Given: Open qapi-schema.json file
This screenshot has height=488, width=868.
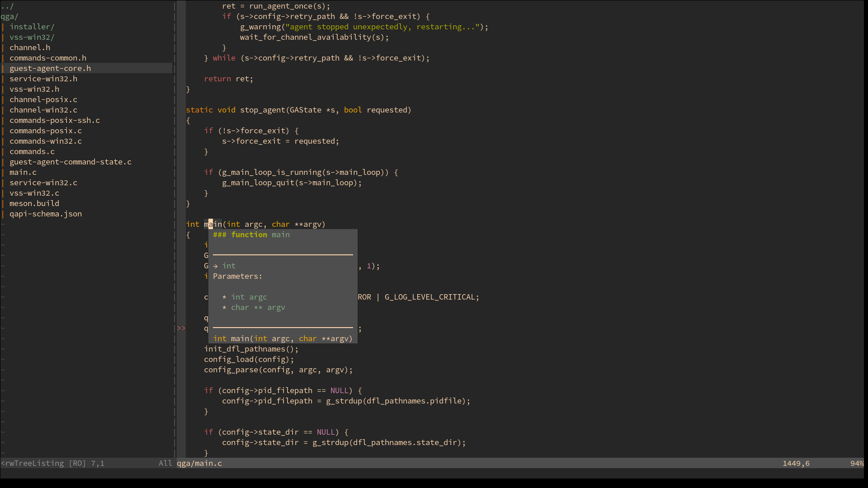Looking at the screenshot, I should tap(46, 214).
